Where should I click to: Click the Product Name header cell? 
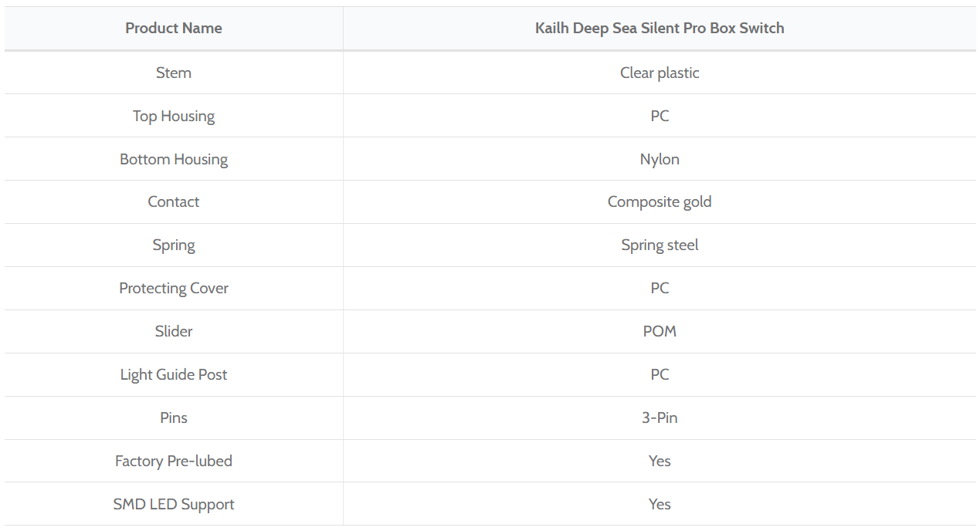click(x=174, y=29)
